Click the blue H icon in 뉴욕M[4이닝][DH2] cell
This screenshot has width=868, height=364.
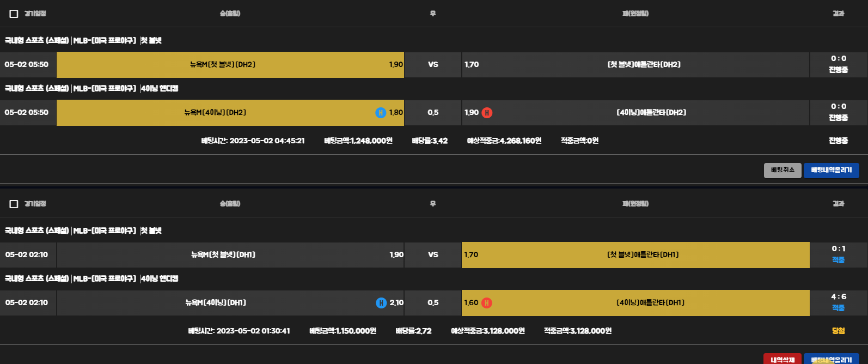381,113
